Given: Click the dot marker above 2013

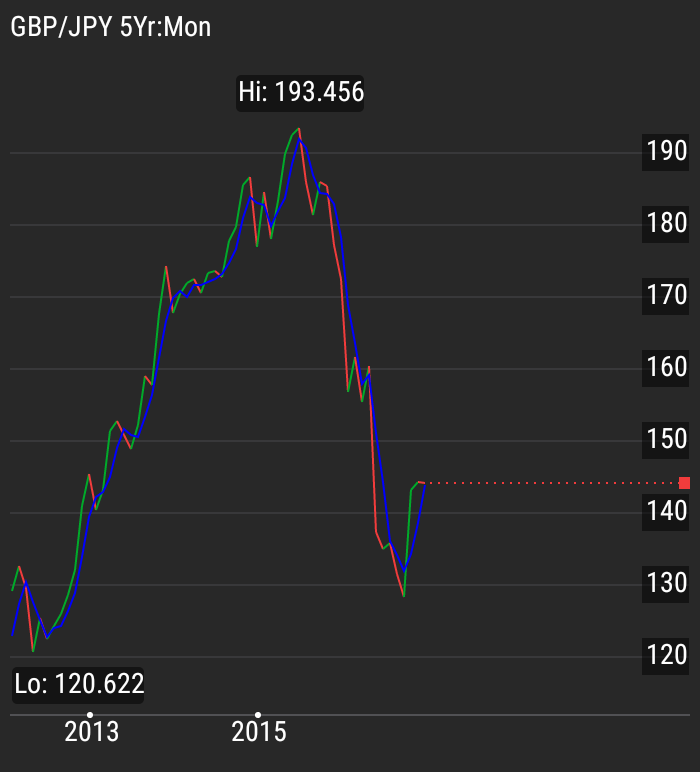Looking at the screenshot, I should click(x=90, y=714).
